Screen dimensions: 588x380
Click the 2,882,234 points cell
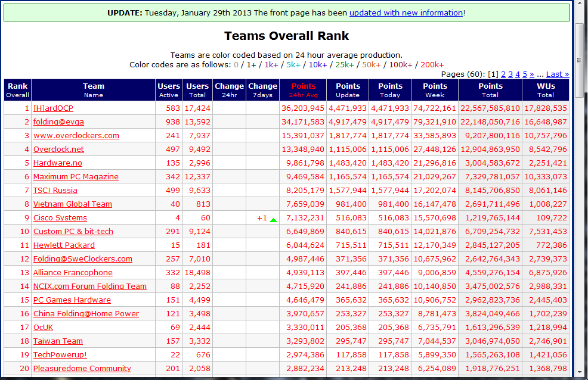tap(303, 369)
